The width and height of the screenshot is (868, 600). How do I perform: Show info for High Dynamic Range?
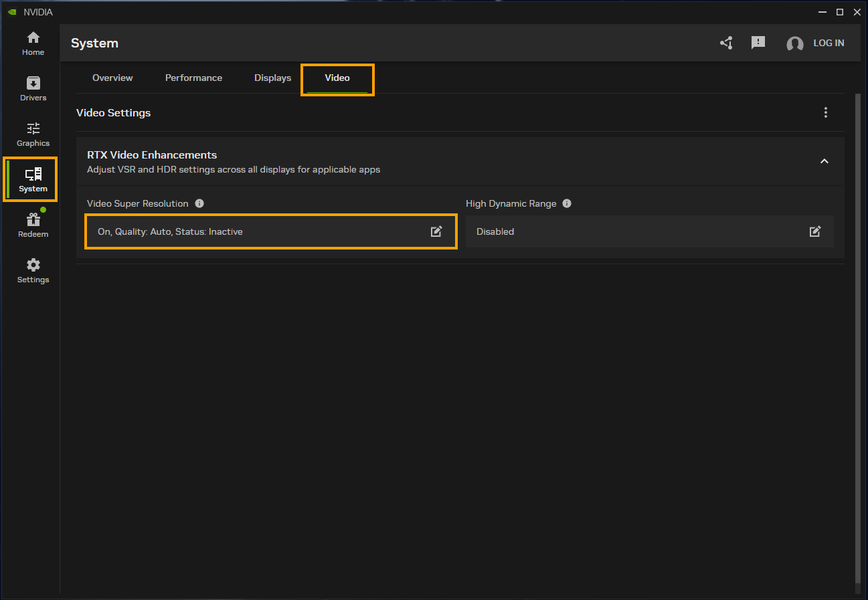point(567,203)
